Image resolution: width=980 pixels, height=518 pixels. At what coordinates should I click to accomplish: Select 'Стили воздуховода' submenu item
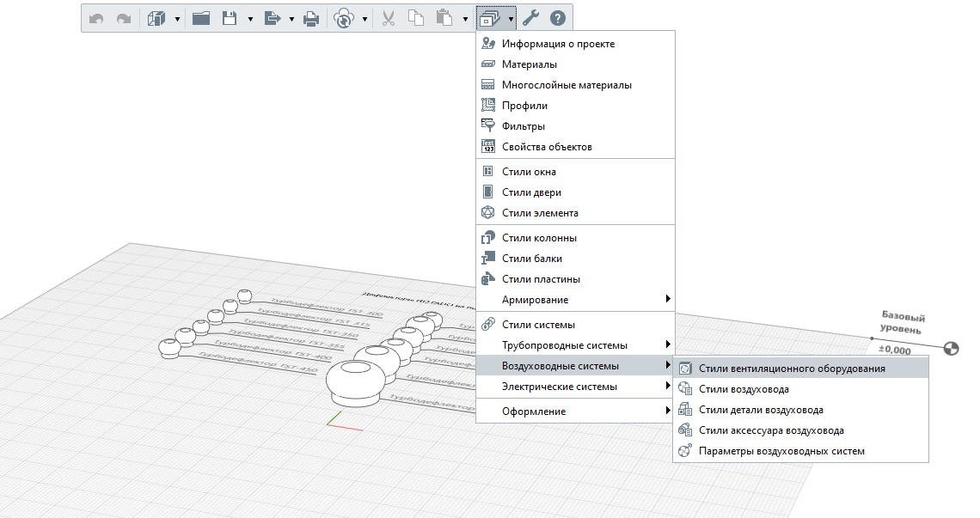click(x=800, y=389)
